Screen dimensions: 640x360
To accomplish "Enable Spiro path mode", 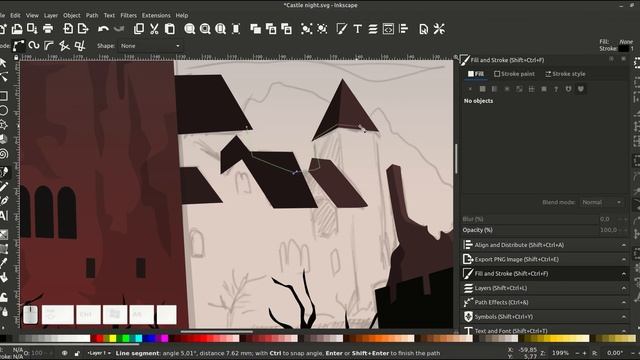I will (34, 46).
